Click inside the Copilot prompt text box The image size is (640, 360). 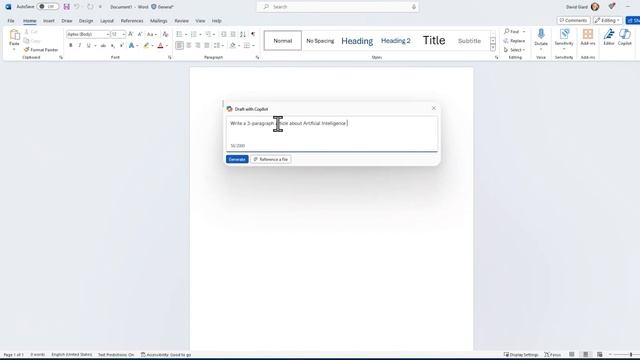[x=332, y=133]
